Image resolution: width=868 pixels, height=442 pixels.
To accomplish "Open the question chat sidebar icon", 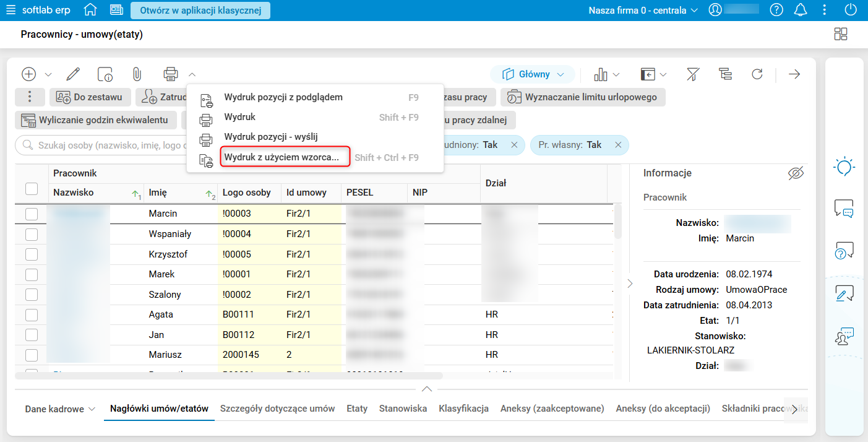I will [844, 251].
